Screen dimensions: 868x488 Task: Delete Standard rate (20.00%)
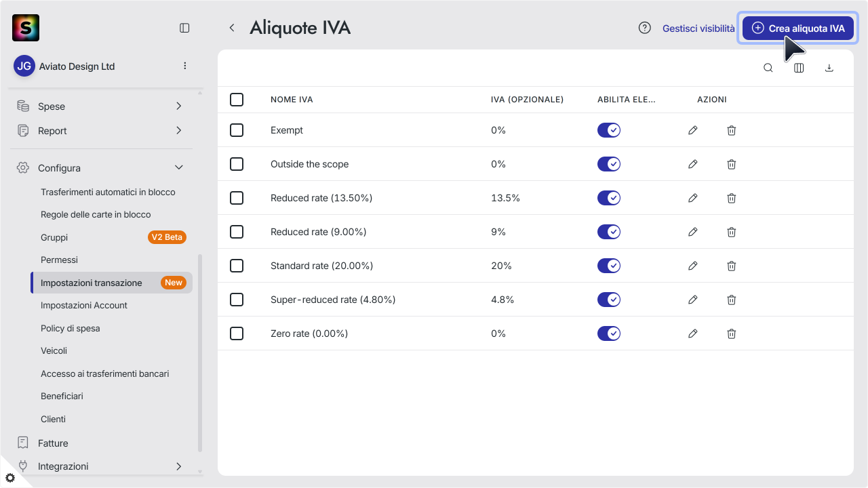coord(732,266)
